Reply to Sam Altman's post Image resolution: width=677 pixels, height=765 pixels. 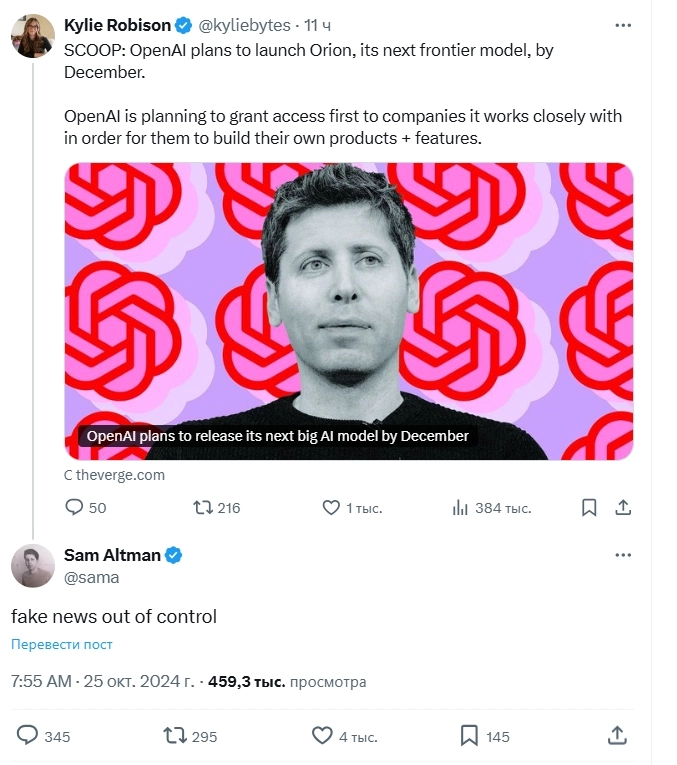pos(28,736)
